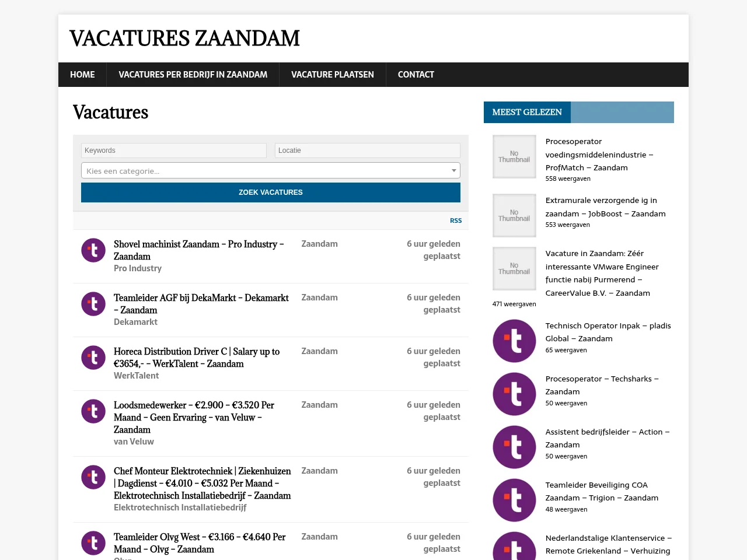Go to the Home menu item
The height and width of the screenshot is (560, 747).
point(82,75)
